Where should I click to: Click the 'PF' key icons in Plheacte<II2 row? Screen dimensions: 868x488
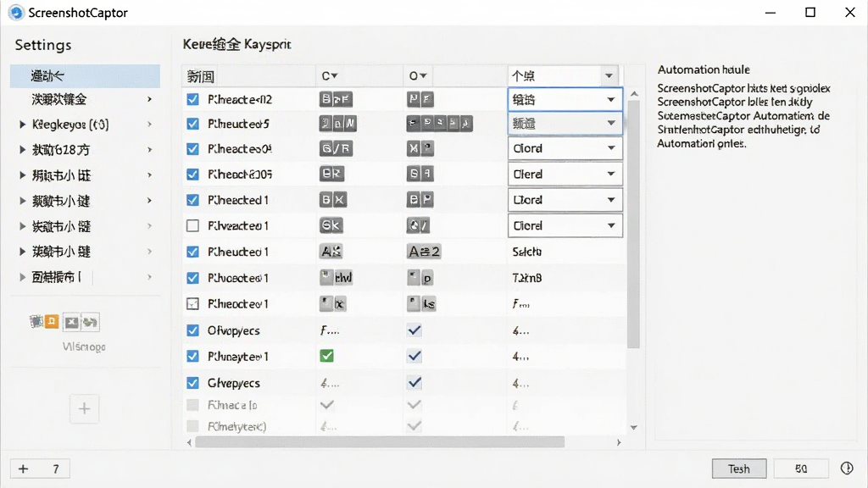coord(420,99)
